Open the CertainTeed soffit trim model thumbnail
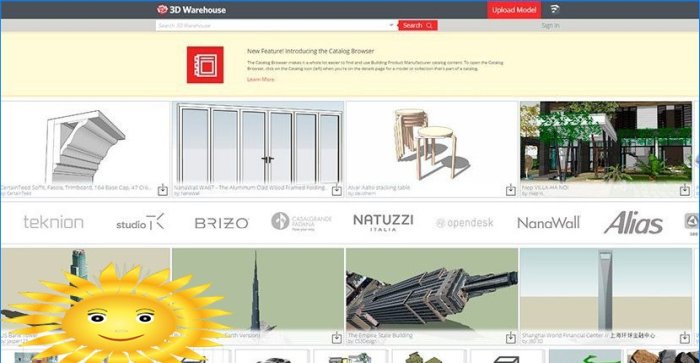 [85, 142]
